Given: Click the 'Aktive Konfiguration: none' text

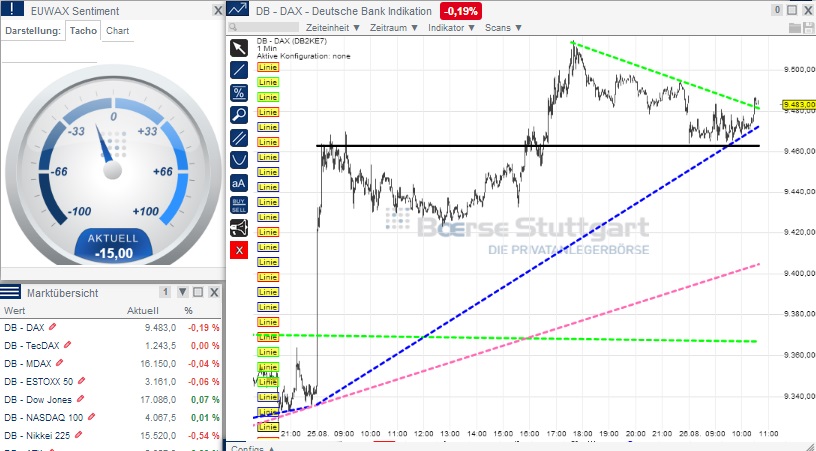Looking at the screenshot, I should coord(303,56).
